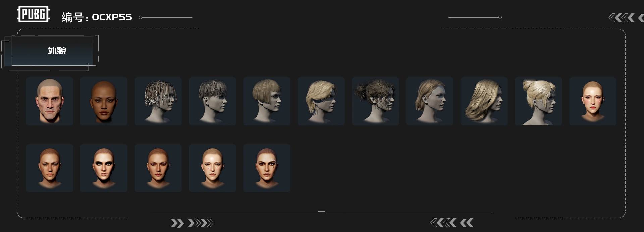The height and width of the screenshot is (232, 644).
Task: Click the PUBG logo
Action: coord(34,14)
